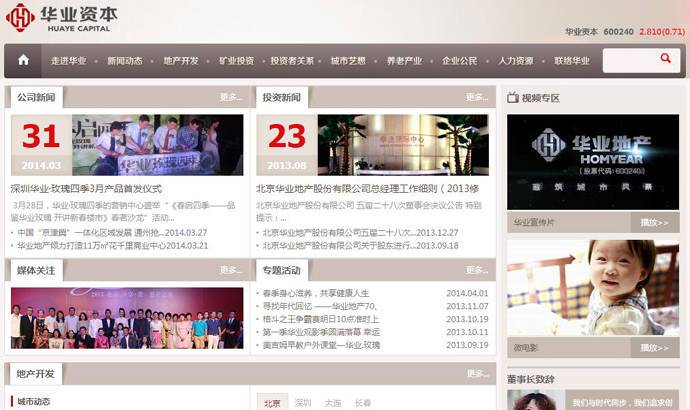Viewport: 690px width, 410px height.
Task: Open the 华业地产 HOMYEAR video thumbnail
Action: [592, 161]
